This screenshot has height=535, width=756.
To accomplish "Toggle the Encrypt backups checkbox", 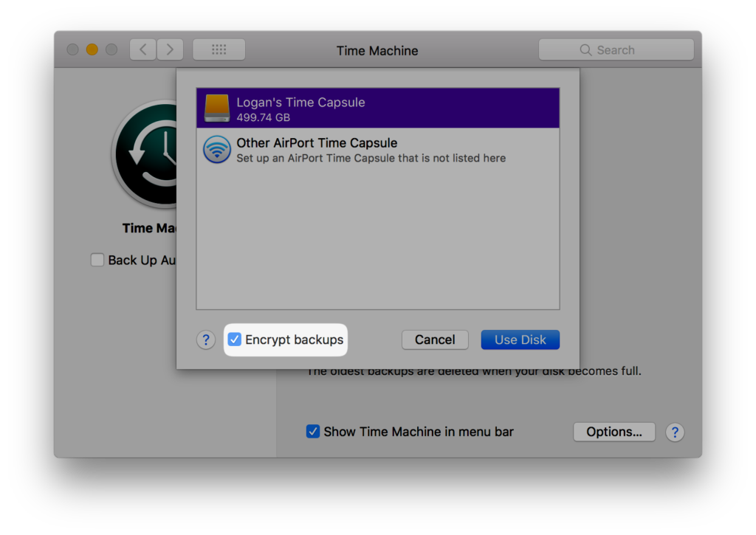I will pos(235,339).
